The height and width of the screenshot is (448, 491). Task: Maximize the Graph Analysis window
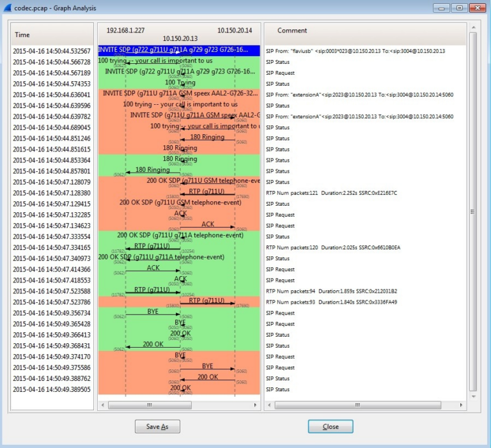click(459, 8)
